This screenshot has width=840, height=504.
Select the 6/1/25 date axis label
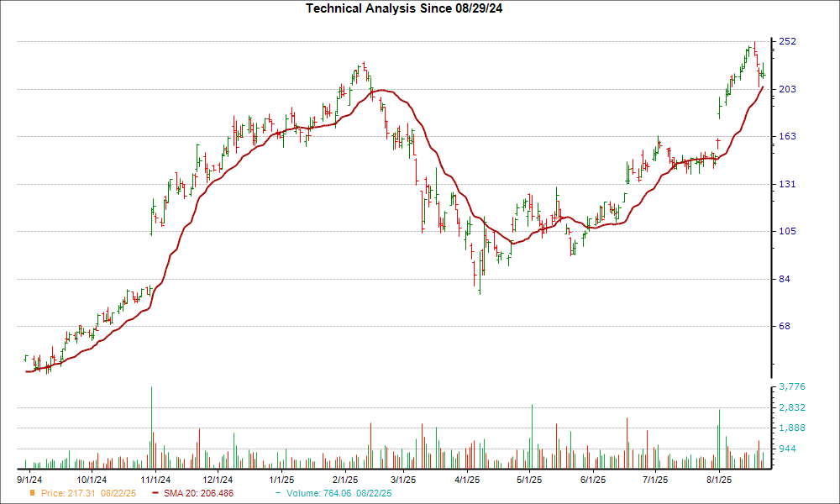pos(593,480)
